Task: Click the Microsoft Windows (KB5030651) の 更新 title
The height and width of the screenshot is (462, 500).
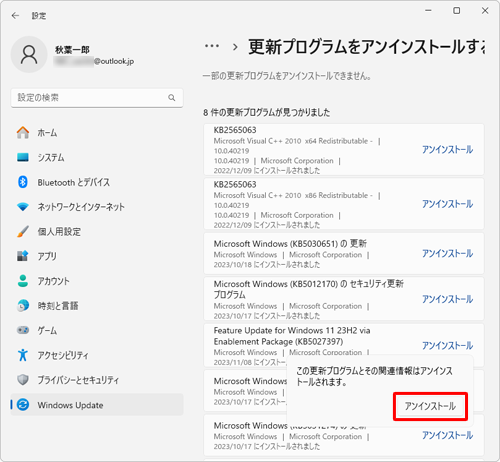Action: tap(290, 244)
